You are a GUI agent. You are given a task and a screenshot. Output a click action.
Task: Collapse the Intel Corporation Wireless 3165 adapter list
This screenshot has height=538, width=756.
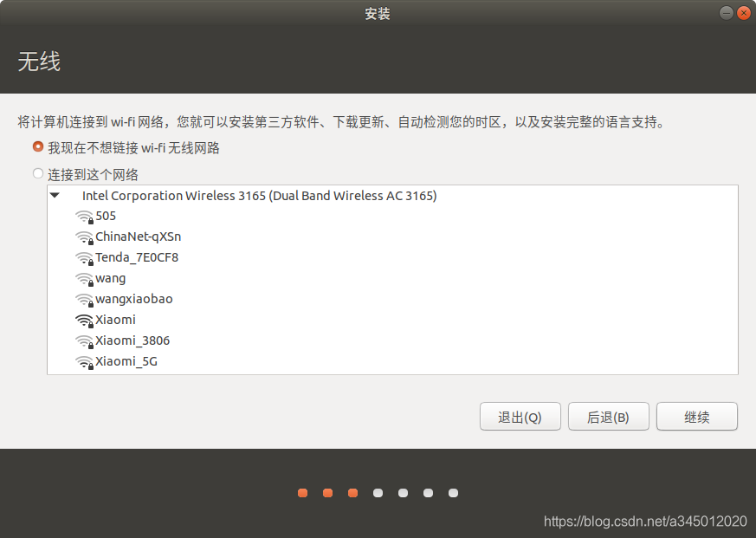tap(55, 196)
